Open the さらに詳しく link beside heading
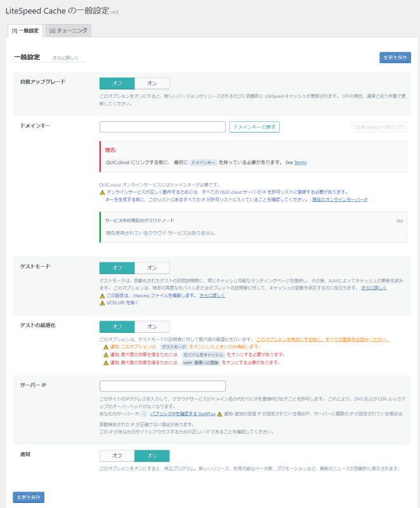 click(66, 58)
